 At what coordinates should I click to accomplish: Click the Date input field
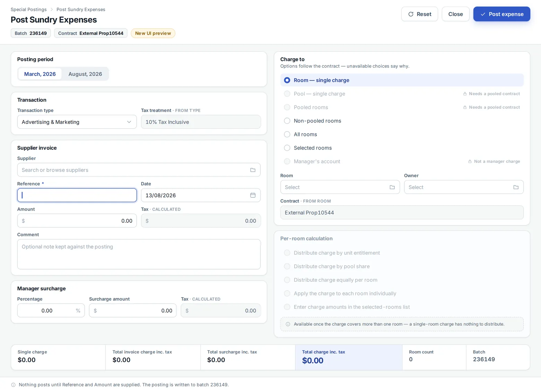tap(201, 195)
